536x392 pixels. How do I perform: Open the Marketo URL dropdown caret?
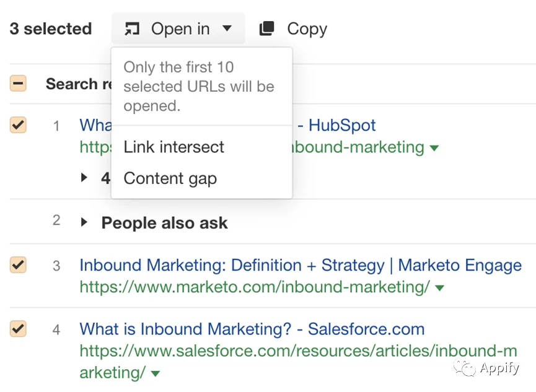(x=439, y=288)
